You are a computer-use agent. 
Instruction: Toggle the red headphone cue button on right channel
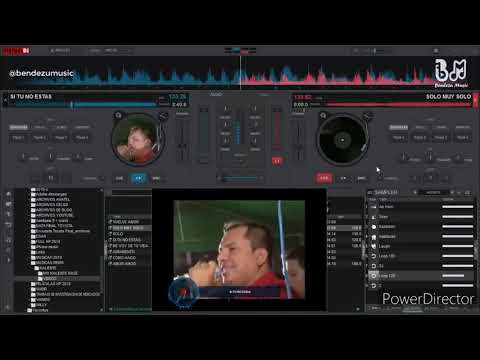tap(277, 161)
